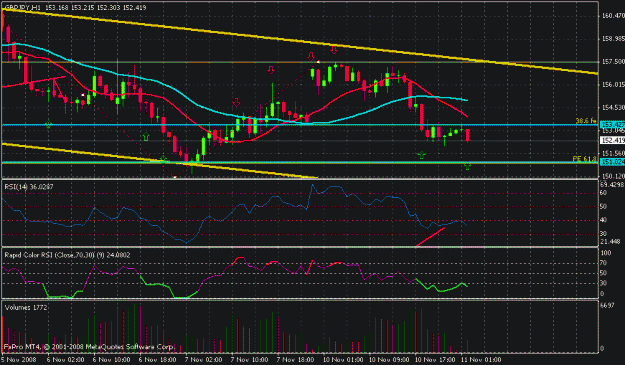Image resolution: width=625 pixels, height=365 pixels.
Task: Select the 7 Nov 18:00 time label
Action: tap(296, 359)
